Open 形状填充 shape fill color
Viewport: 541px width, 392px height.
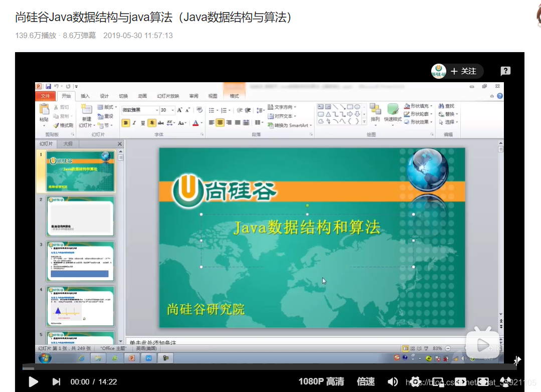click(x=419, y=106)
